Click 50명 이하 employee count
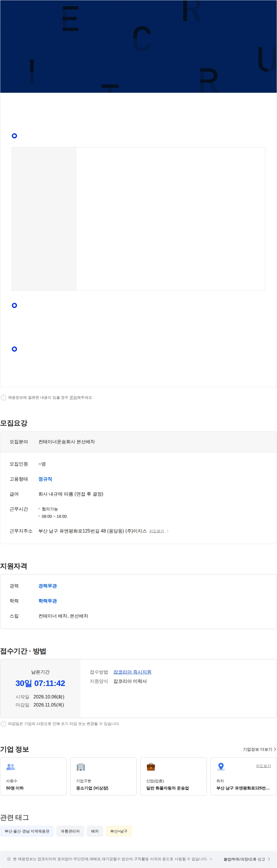The width and height of the screenshot is (277, 868). pos(15,788)
